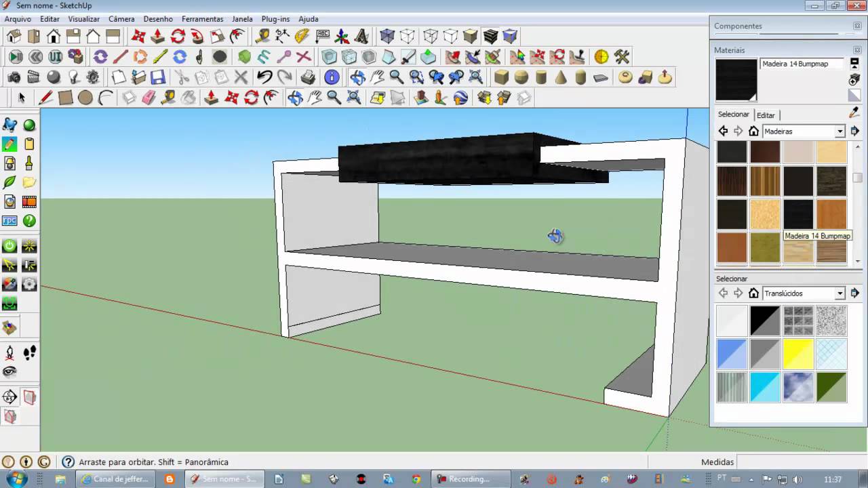Viewport: 868px width, 488px height.
Task: Toggle Shaded With Textures style
Action: coord(490,36)
